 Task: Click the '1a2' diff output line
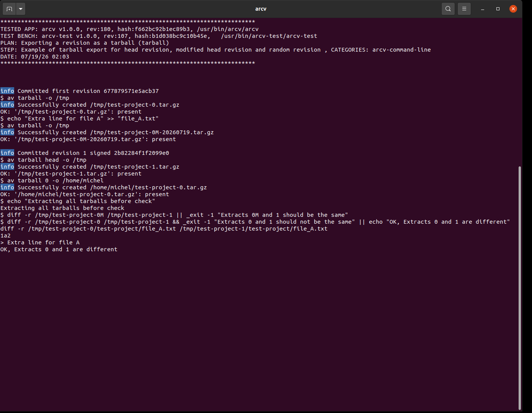pyautogui.click(x=5, y=236)
